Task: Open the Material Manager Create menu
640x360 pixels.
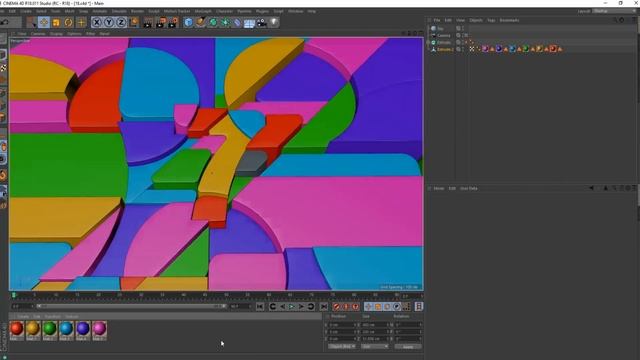Action: (x=23, y=317)
